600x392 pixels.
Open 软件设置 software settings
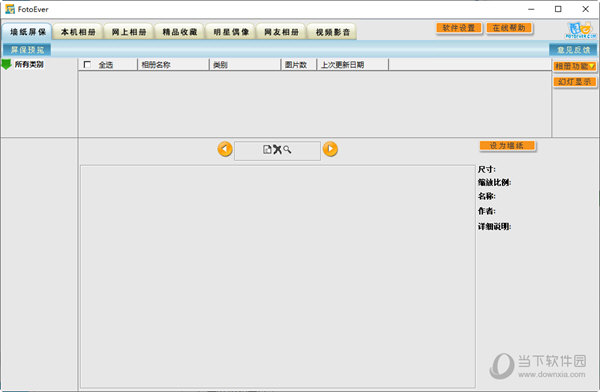click(459, 28)
